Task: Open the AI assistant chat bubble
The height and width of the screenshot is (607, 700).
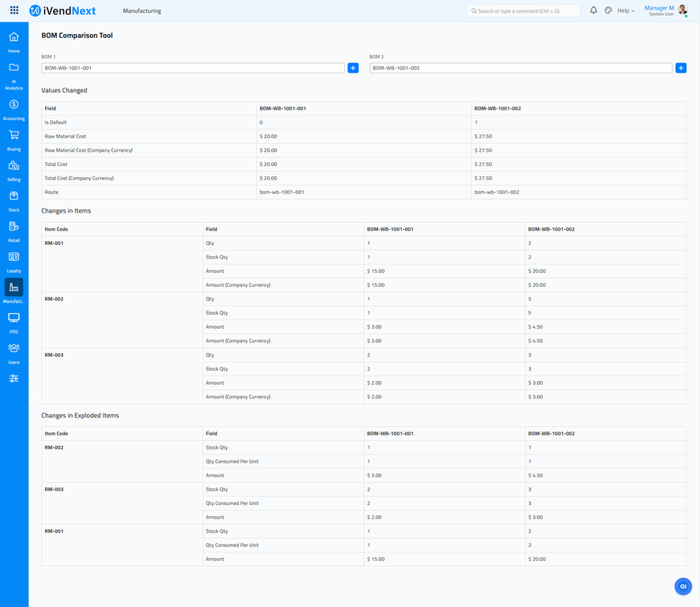Action: pyautogui.click(x=683, y=586)
